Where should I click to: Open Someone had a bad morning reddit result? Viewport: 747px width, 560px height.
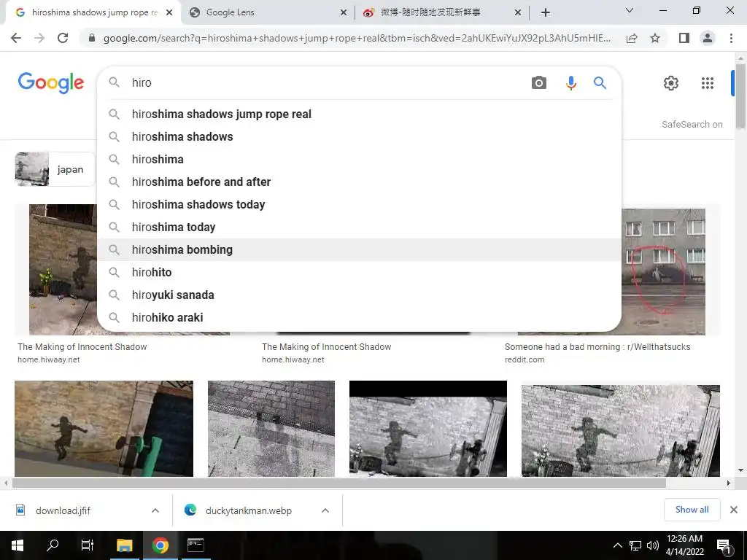[597, 346]
